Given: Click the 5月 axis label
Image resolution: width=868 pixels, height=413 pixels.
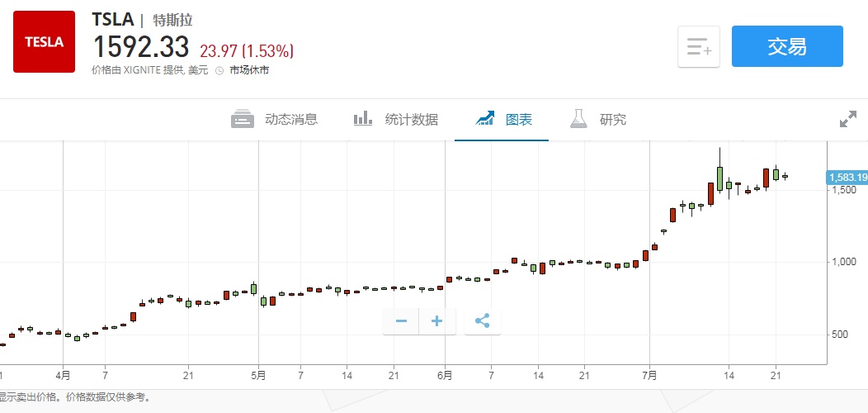Looking at the screenshot, I should [x=258, y=375].
